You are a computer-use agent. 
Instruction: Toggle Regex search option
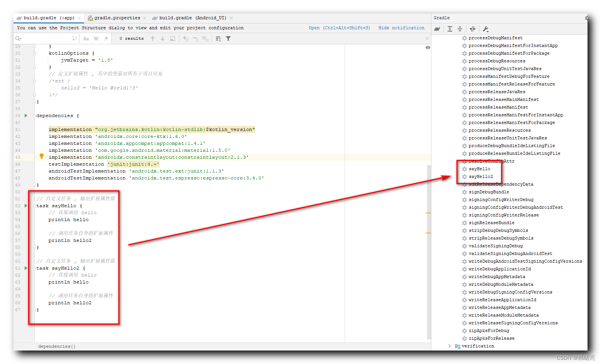pyautogui.click(x=106, y=39)
